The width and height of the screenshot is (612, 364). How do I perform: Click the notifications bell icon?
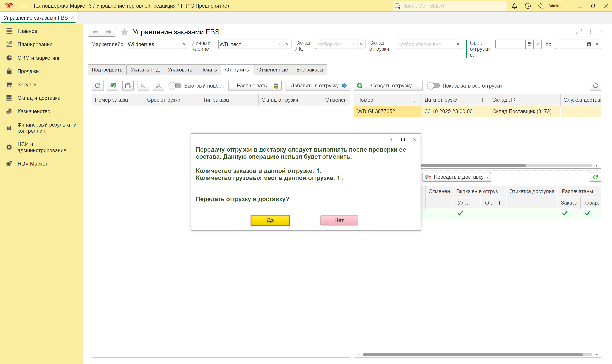tap(515, 6)
